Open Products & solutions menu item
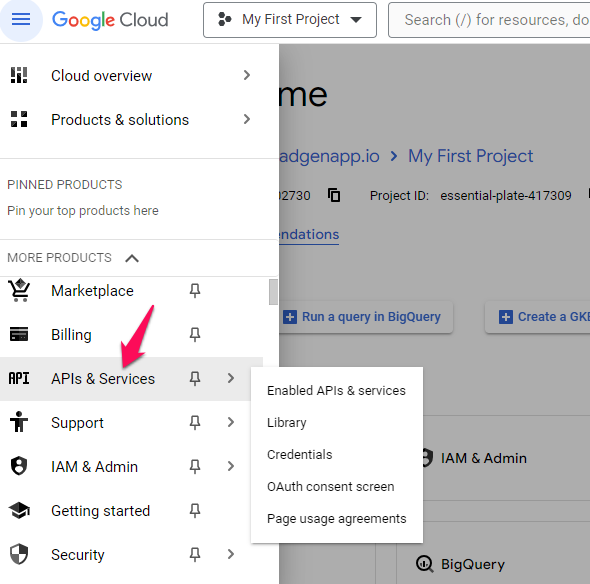 [x=131, y=120]
